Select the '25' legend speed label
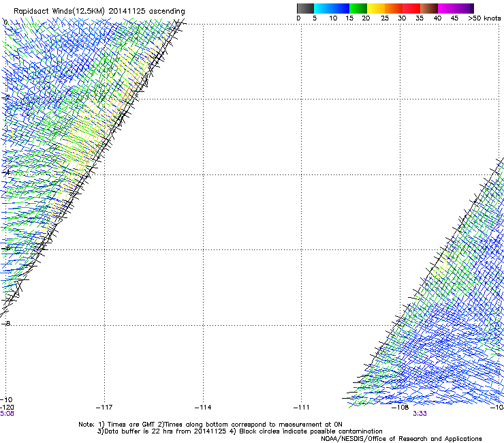The width and height of the screenshot is (504, 443). [385, 18]
